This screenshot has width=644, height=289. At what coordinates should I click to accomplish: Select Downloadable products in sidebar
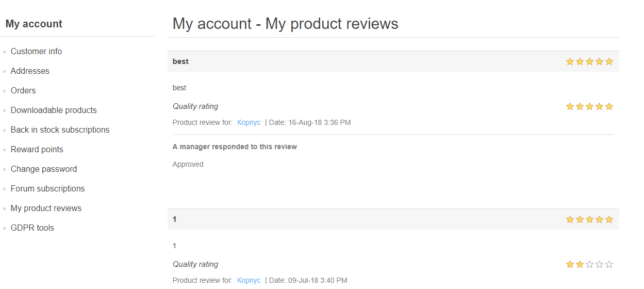pos(54,110)
